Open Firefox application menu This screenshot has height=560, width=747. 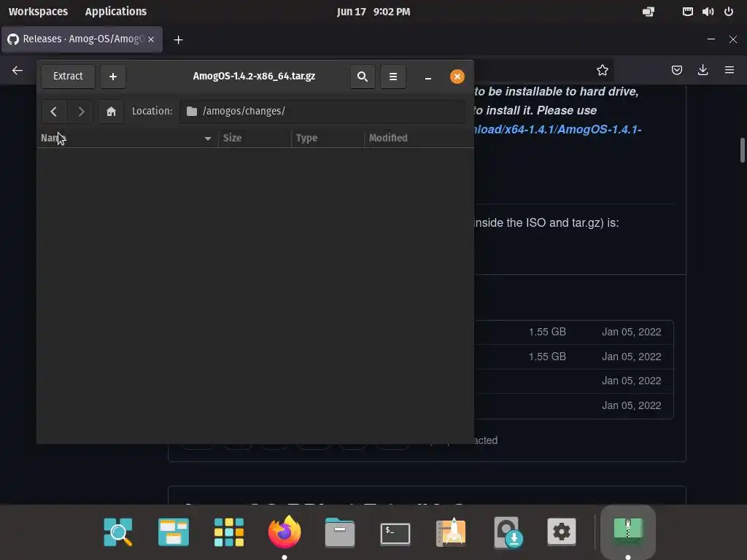pyautogui.click(x=729, y=71)
